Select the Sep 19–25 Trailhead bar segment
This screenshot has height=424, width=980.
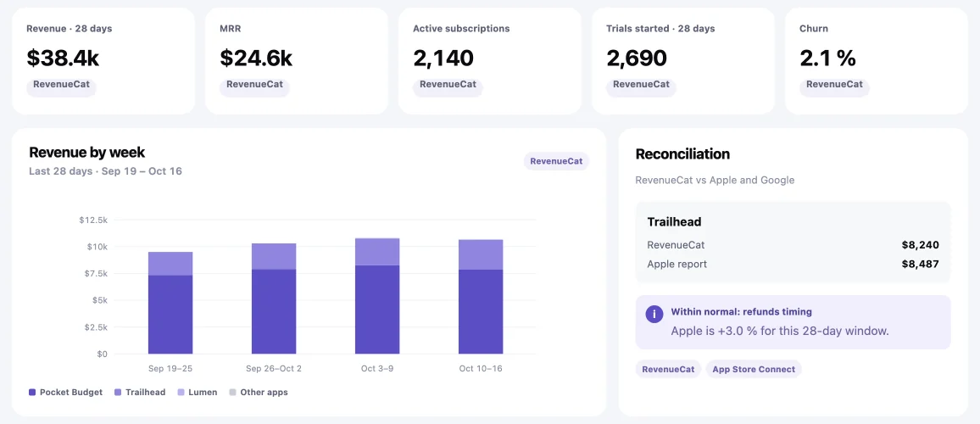tap(170, 263)
